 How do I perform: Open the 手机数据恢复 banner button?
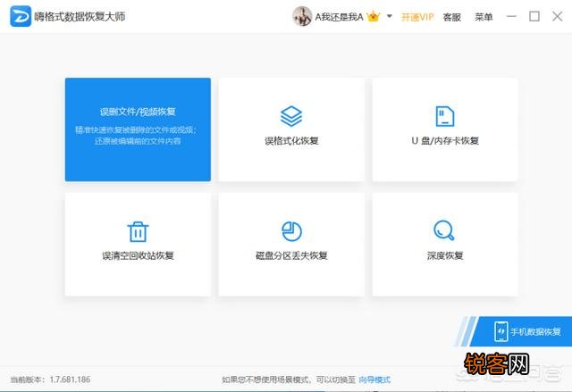pos(521,331)
